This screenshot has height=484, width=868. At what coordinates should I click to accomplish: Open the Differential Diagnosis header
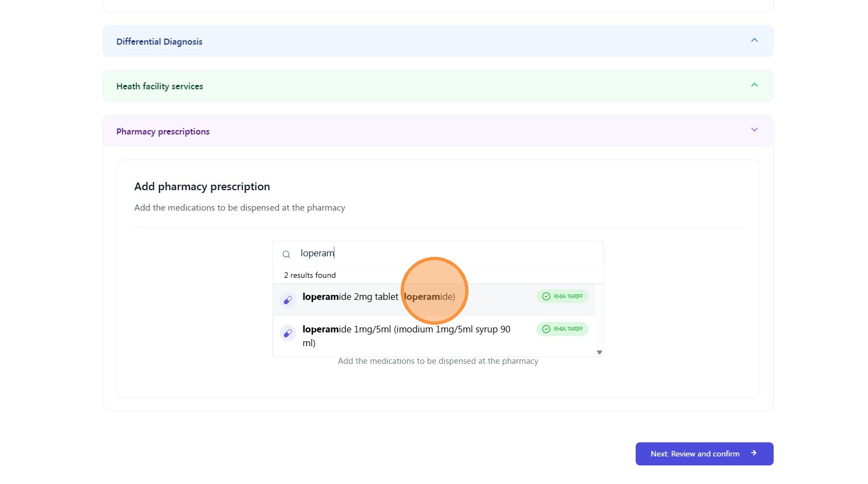pos(438,41)
